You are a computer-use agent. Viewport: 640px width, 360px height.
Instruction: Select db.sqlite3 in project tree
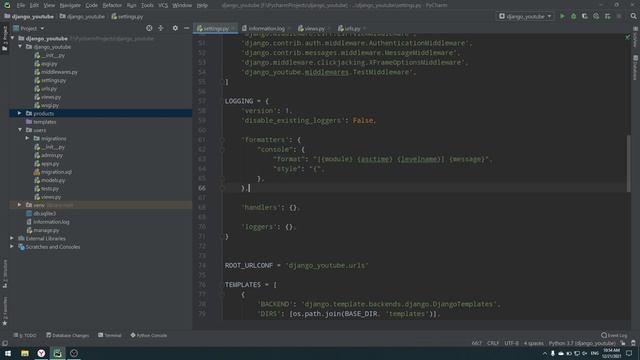pyautogui.click(x=41, y=213)
